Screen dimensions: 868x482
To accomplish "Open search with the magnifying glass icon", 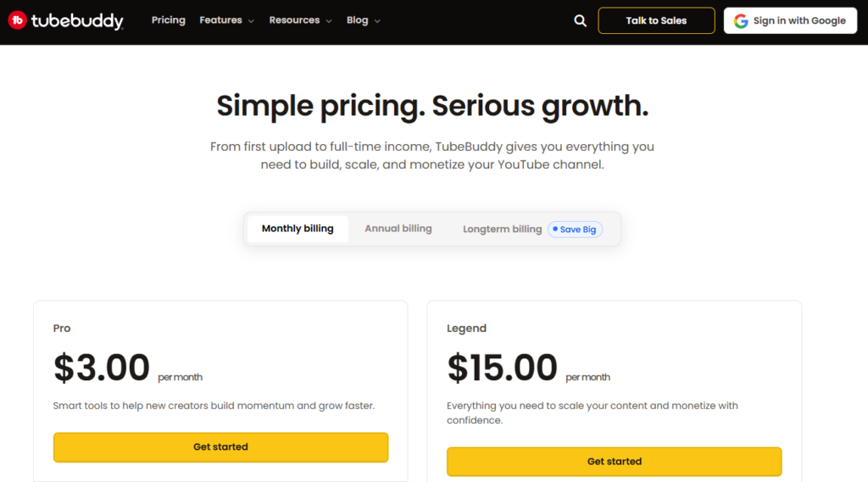I will point(580,21).
